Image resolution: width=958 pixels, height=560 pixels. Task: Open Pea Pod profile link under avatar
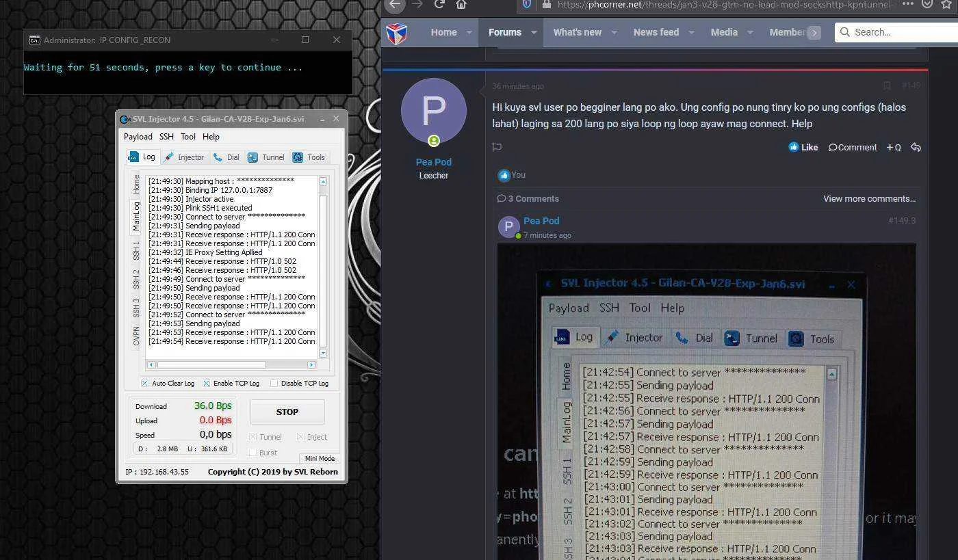[434, 162]
